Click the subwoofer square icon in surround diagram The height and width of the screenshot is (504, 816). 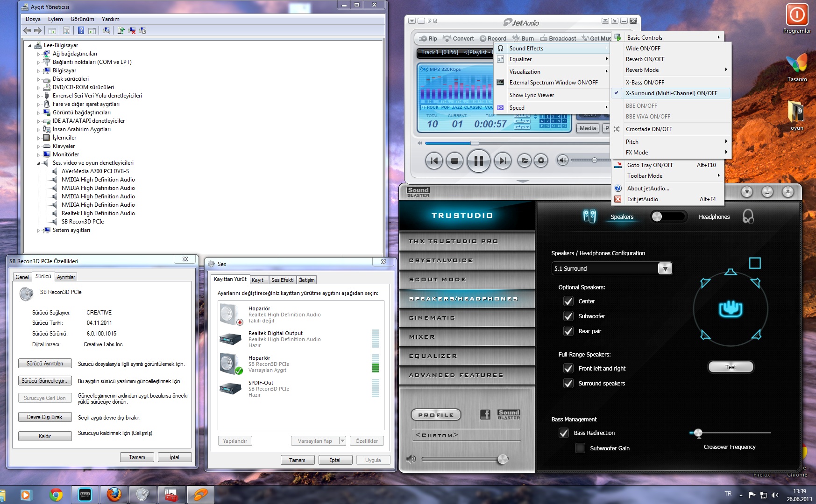click(755, 263)
